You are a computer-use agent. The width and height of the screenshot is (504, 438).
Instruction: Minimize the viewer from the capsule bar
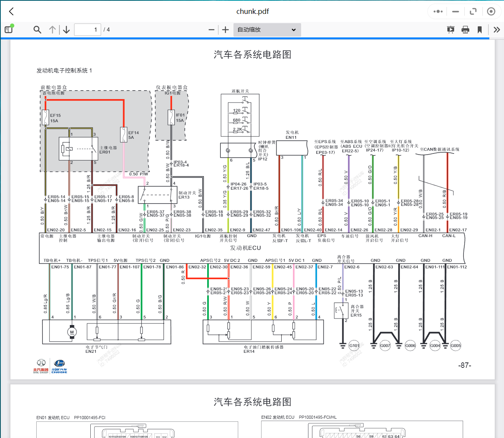click(x=455, y=12)
